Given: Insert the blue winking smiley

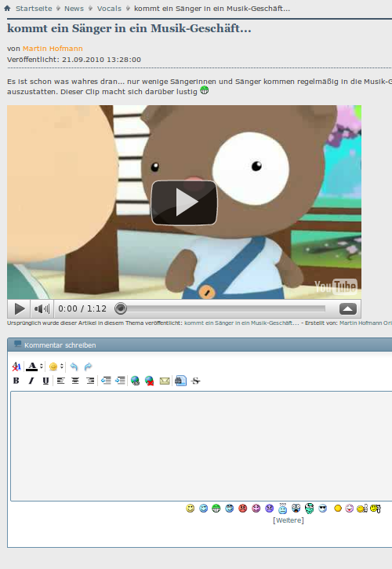Looking at the screenshot, I should coord(203,509).
